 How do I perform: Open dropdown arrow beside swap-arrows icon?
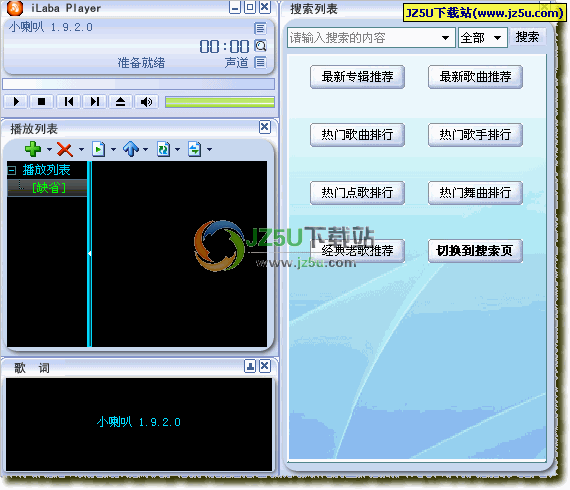coord(209,149)
